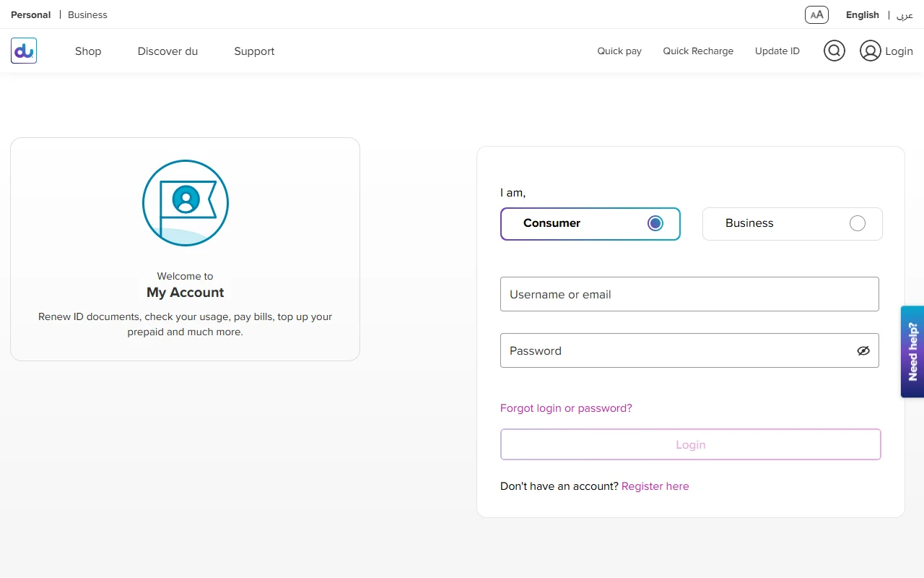Select the Consumer radio button
The width and height of the screenshot is (924, 578).
click(x=655, y=223)
